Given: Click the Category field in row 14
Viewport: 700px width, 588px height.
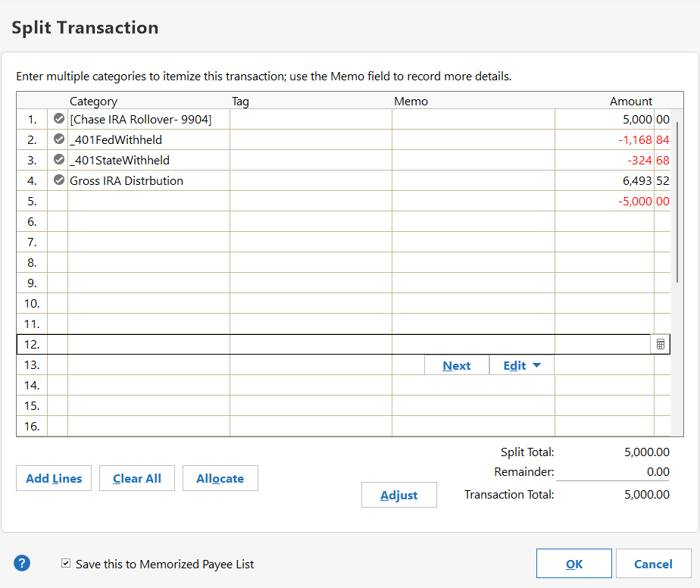Looking at the screenshot, I should [x=148, y=385].
